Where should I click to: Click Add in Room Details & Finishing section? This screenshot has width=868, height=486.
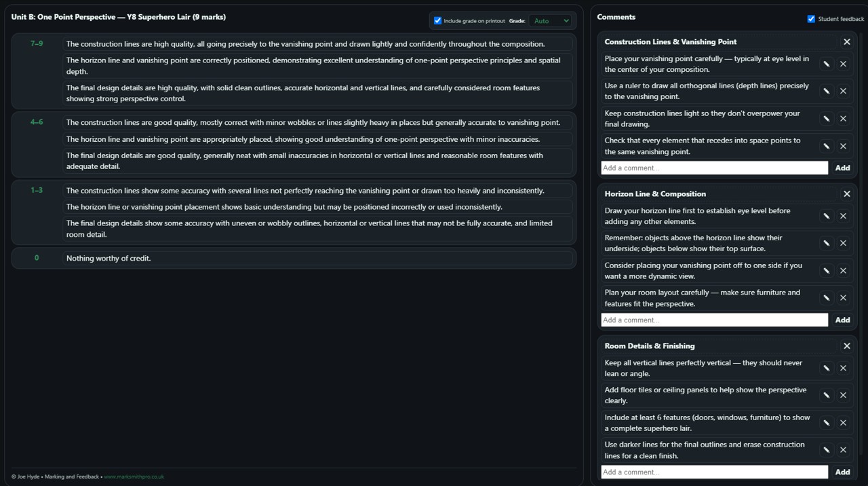pos(842,472)
